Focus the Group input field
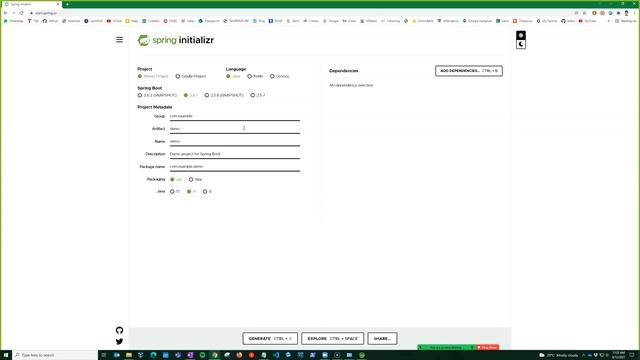Image resolution: width=640 pixels, height=360 pixels. pyautogui.click(x=235, y=116)
